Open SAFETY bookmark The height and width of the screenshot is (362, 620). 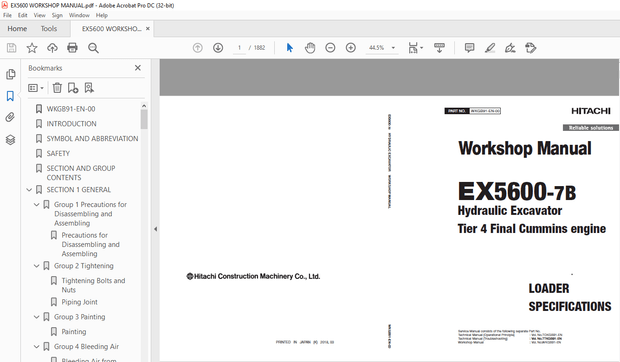pyautogui.click(x=58, y=153)
